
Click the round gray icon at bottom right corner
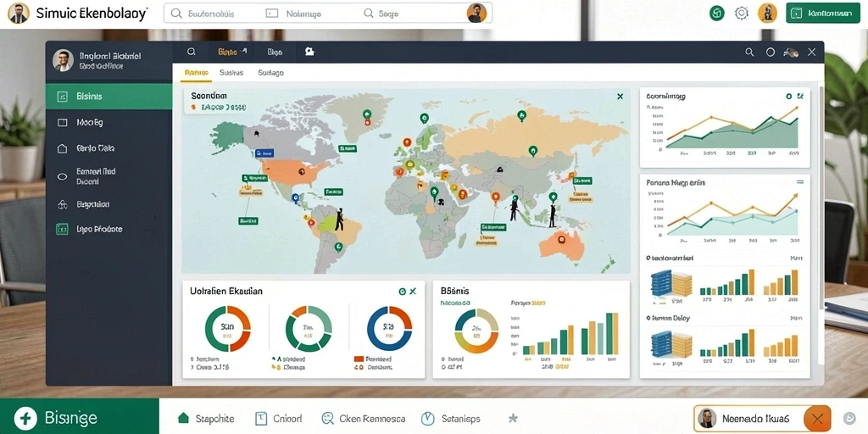coord(849,418)
